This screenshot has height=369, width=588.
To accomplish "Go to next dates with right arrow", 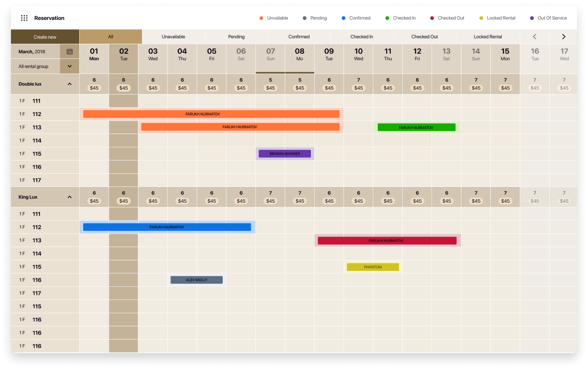I will [x=564, y=37].
